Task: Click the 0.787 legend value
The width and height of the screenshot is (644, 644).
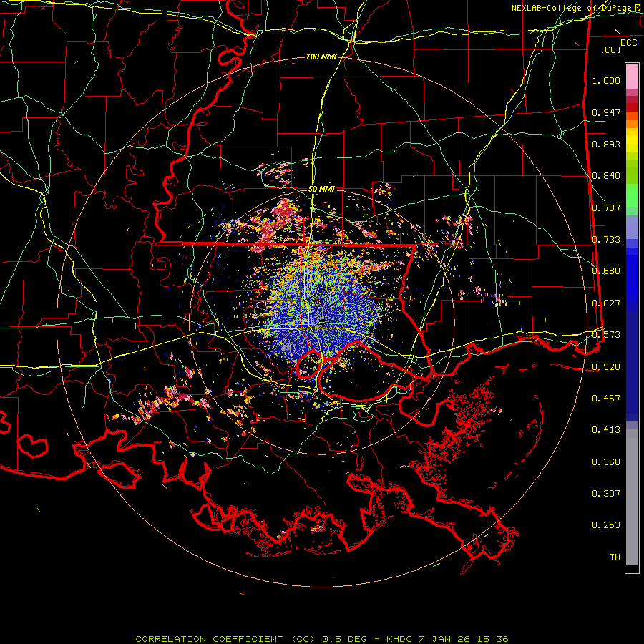Action: pos(606,208)
